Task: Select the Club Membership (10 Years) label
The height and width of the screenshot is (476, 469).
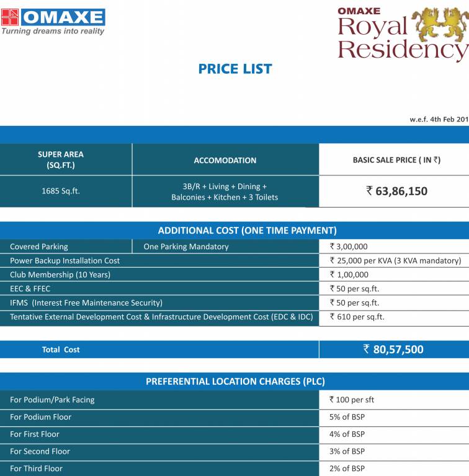Action: 60,275
